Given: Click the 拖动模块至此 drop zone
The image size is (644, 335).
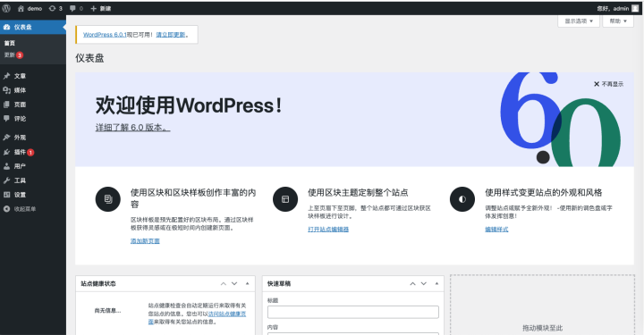Looking at the screenshot, I should [x=542, y=305].
